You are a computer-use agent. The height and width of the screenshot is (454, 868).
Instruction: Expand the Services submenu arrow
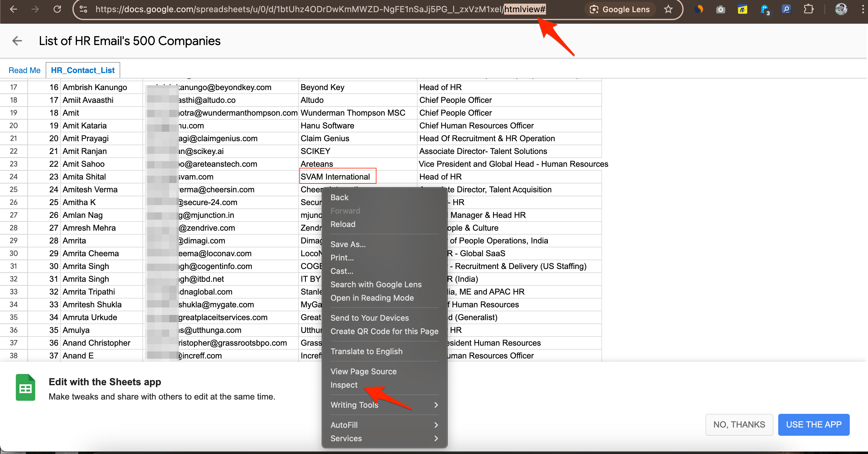tap(436, 438)
